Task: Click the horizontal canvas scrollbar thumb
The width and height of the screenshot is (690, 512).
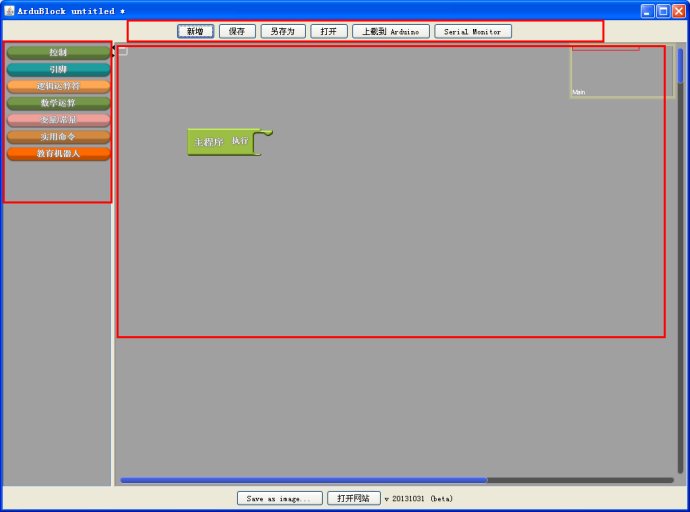Action: tap(304, 480)
